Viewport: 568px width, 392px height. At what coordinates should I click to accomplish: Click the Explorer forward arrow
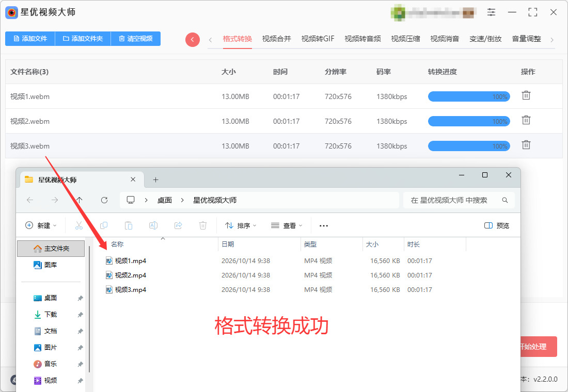click(x=55, y=200)
